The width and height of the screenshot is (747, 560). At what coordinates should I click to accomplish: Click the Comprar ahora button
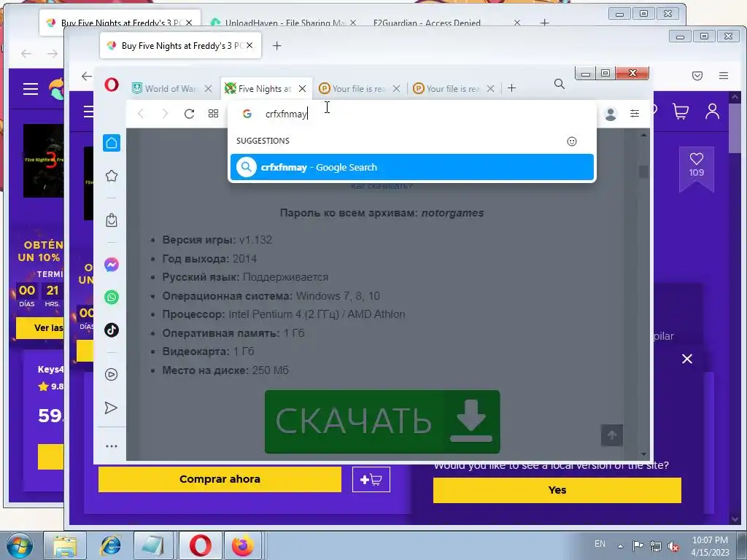click(220, 479)
